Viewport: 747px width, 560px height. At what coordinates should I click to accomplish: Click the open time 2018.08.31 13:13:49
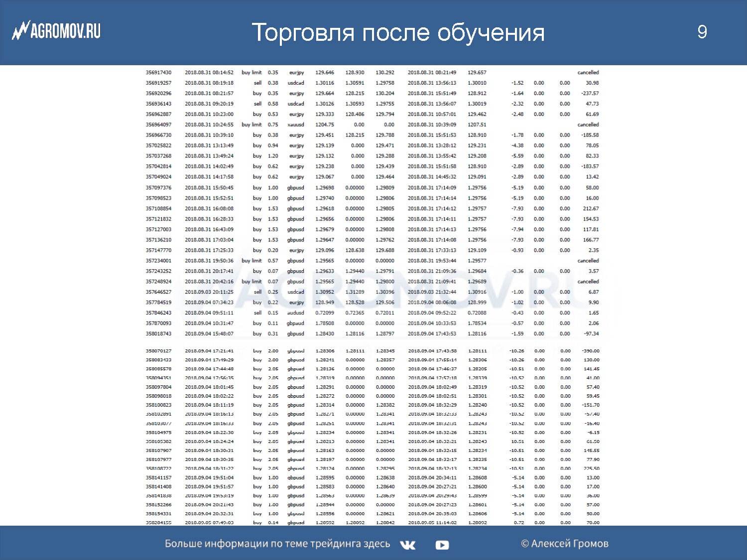[209, 146]
